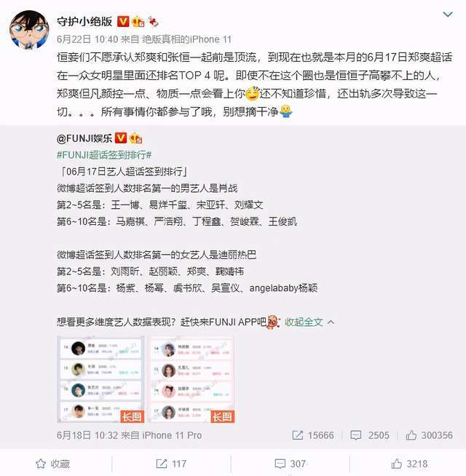Like this post via the 3218 thumbs-up

[409, 464]
